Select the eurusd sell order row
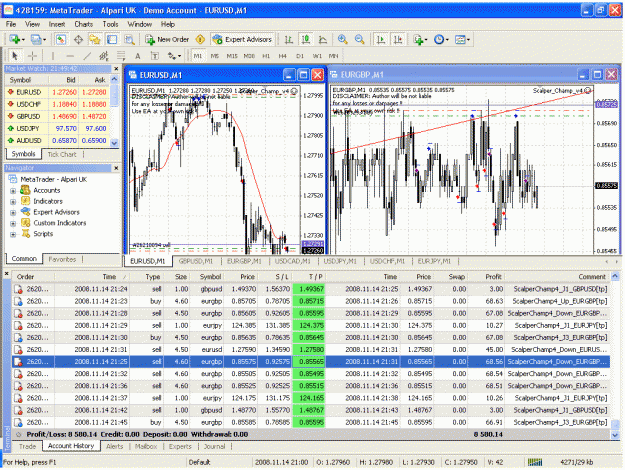Viewport: 625px width, 470px height. [311, 350]
